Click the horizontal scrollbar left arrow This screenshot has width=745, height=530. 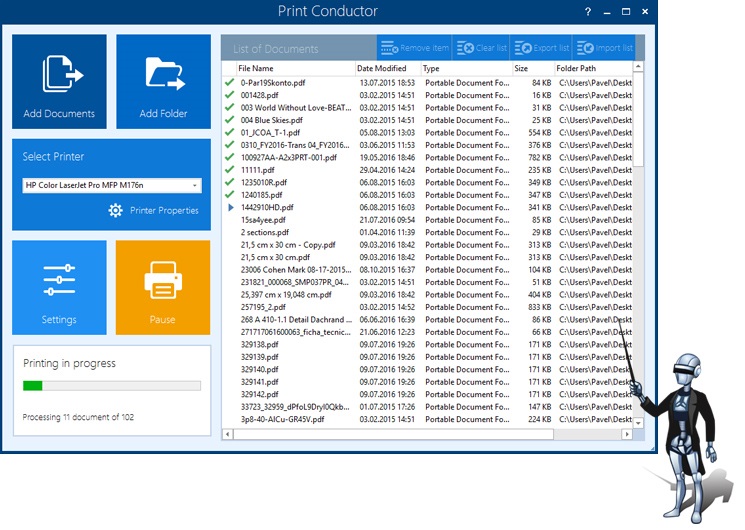point(227,434)
